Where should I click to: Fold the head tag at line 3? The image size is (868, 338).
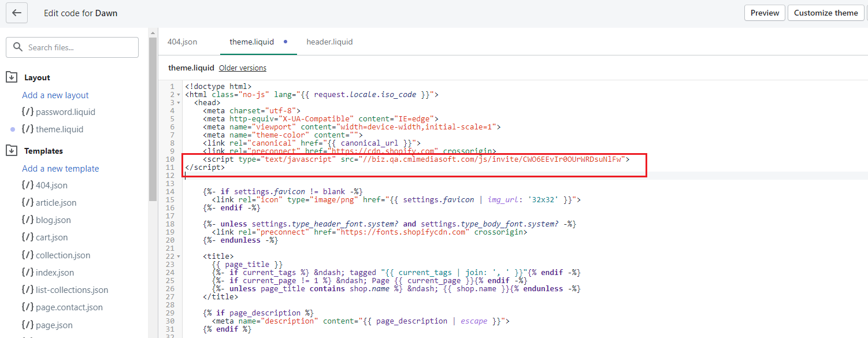(x=179, y=103)
